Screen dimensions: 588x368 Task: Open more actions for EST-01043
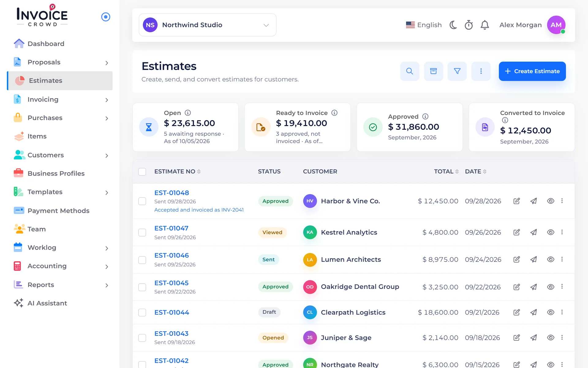click(562, 337)
